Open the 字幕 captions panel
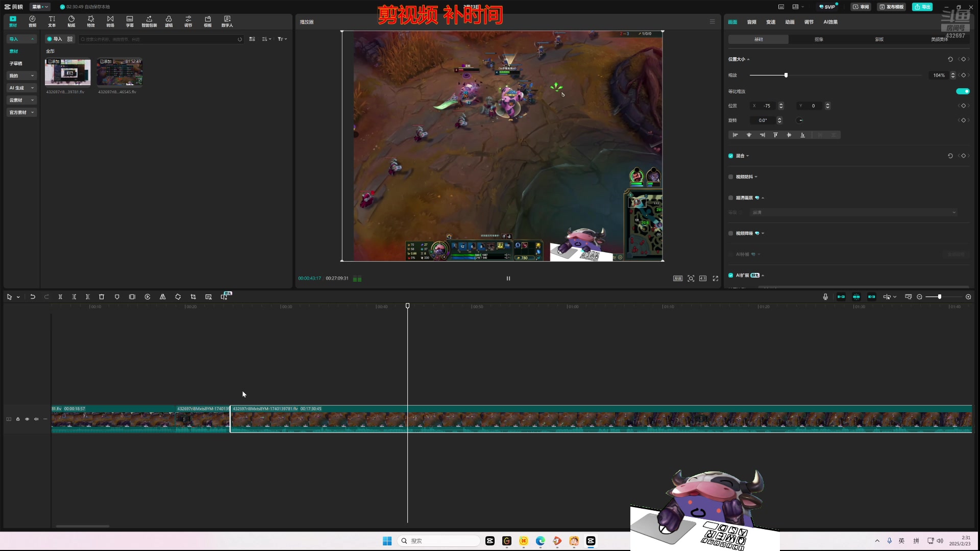The height and width of the screenshot is (551, 980). point(130,21)
